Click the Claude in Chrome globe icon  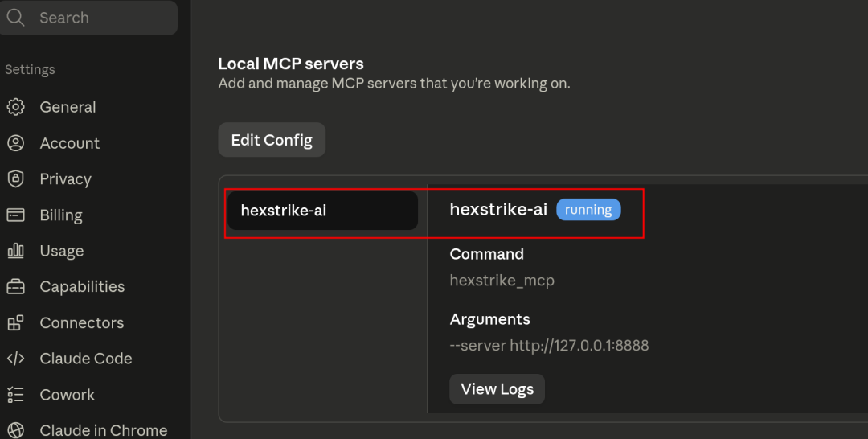15,430
